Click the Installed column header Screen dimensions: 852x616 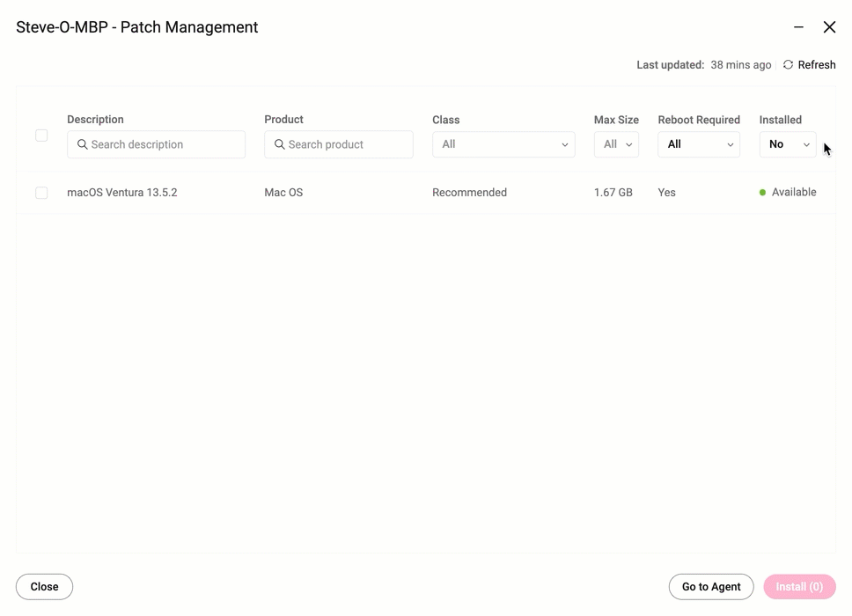click(x=781, y=120)
